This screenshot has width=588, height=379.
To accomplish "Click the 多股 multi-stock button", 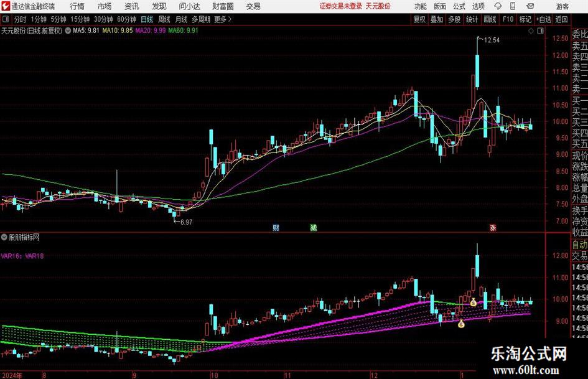I will (x=454, y=19).
